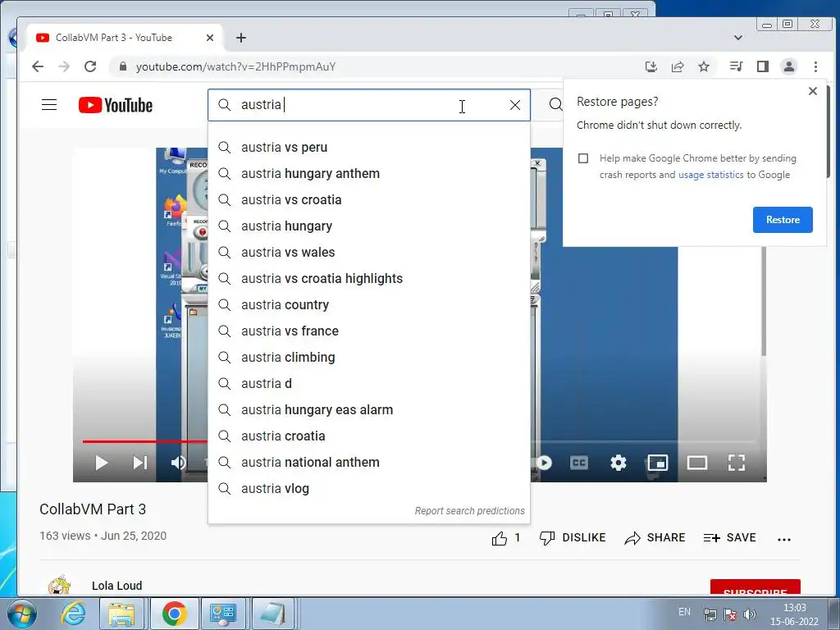The image size is (840, 630).
Task: Click the DISLIKE button
Action: pyautogui.click(x=572, y=538)
